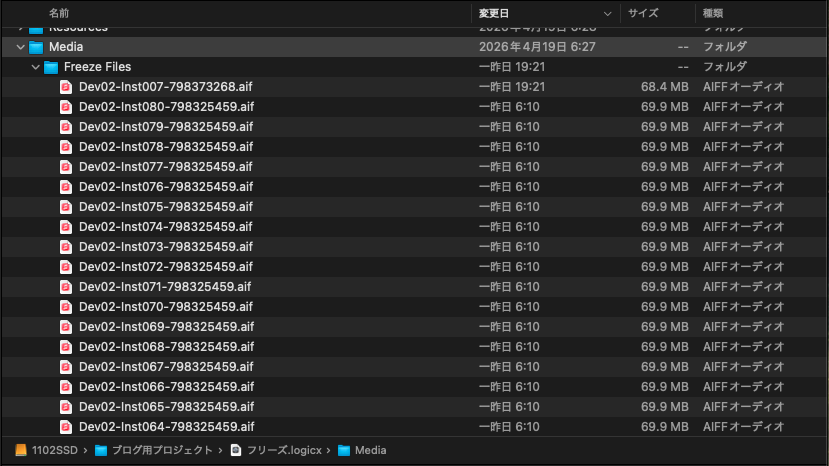Click the Dev02-Inst007 audio file icon
Viewport: 829px width, 466px height.
tap(66, 87)
